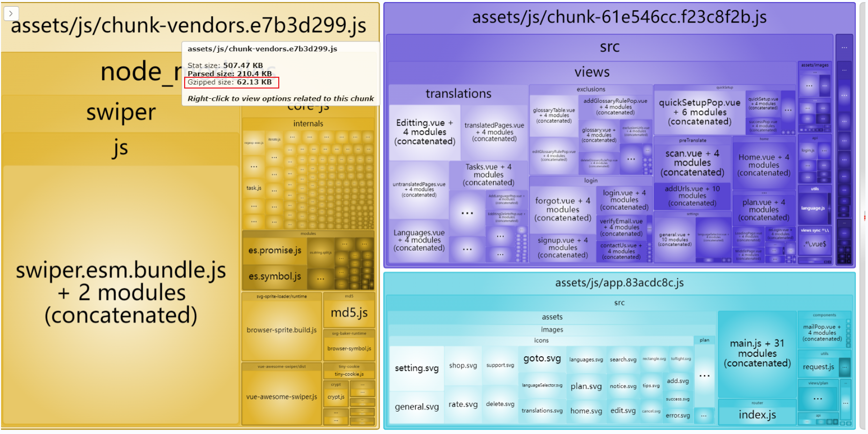Select the language.js utils block
Image resolution: width=868 pixels, height=434 pixels.
pyautogui.click(x=812, y=208)
